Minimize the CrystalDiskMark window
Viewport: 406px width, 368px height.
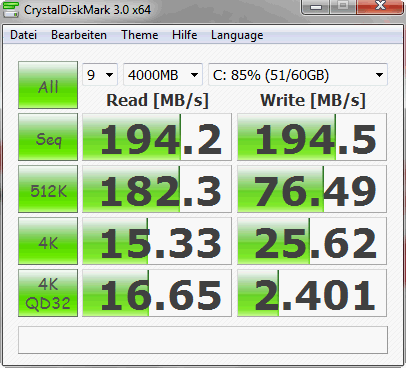click(316, 7)
